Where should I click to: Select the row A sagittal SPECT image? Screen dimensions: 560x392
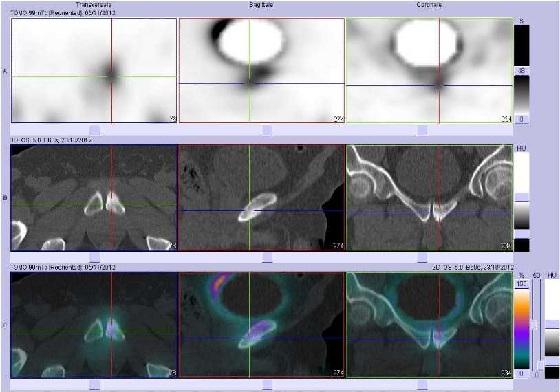(x=262, y=70)
